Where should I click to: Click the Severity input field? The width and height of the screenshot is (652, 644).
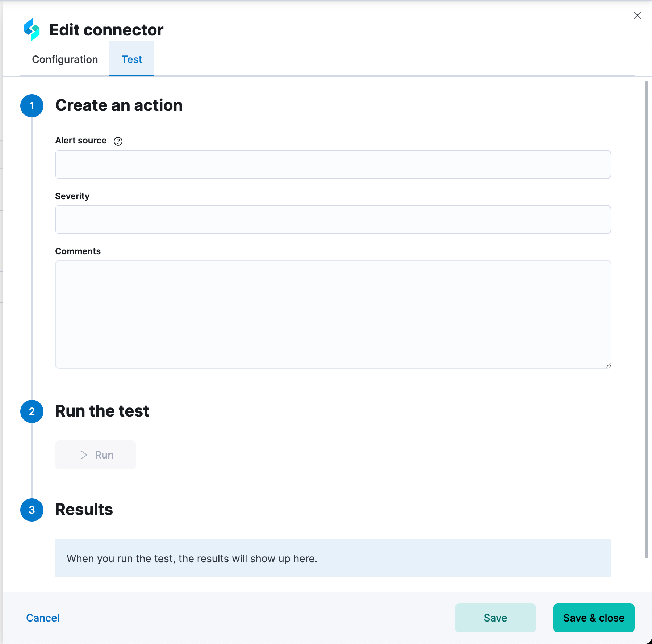tap(333, 219)
